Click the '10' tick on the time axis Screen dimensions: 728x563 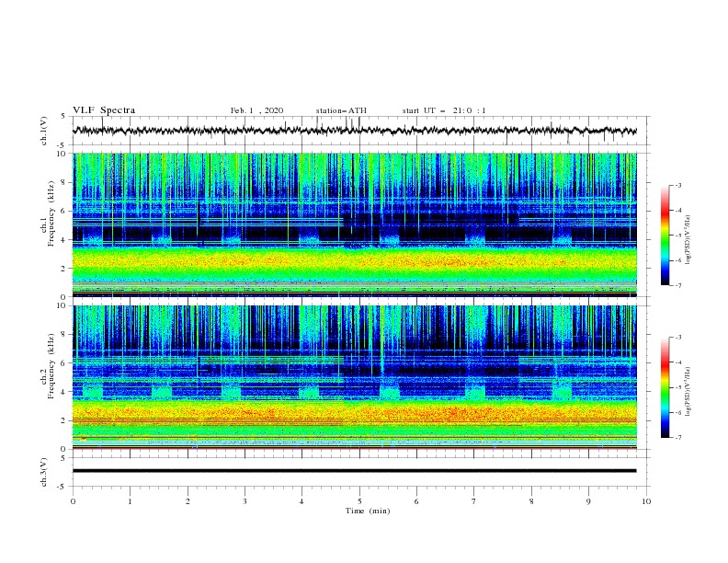click(x=646, y=501)
